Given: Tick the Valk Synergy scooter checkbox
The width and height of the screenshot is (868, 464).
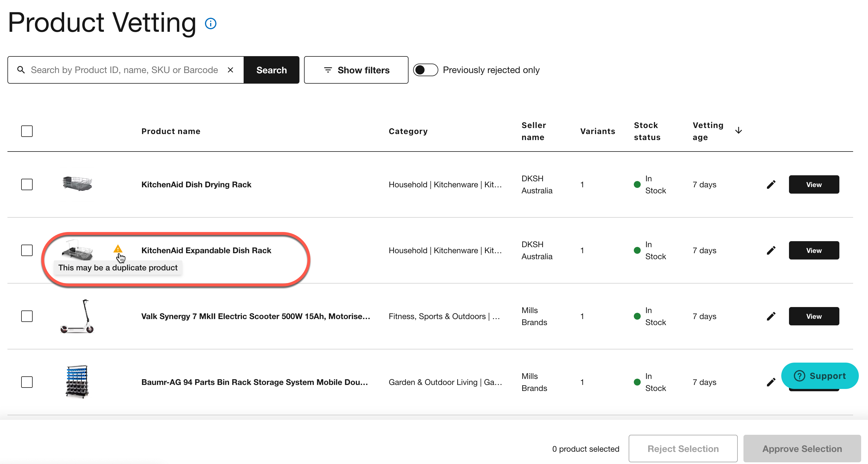Looking at the screenshot, I should tap(27, 316).
